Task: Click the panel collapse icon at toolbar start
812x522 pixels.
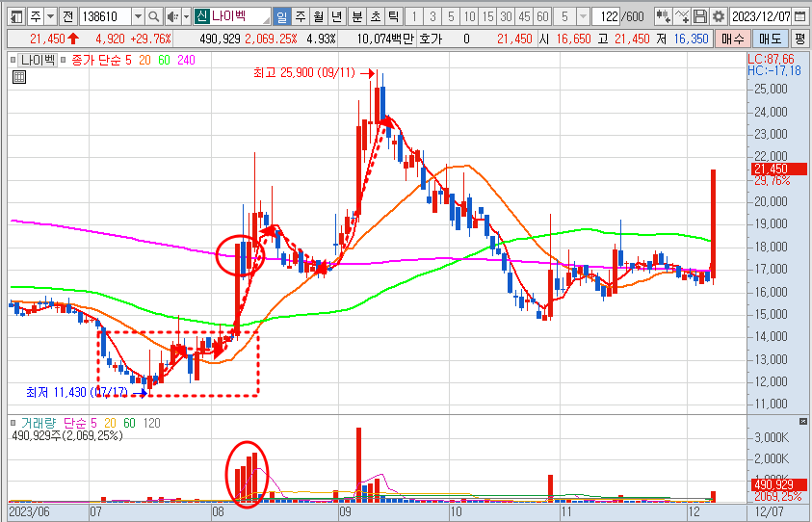Action: 17,17
